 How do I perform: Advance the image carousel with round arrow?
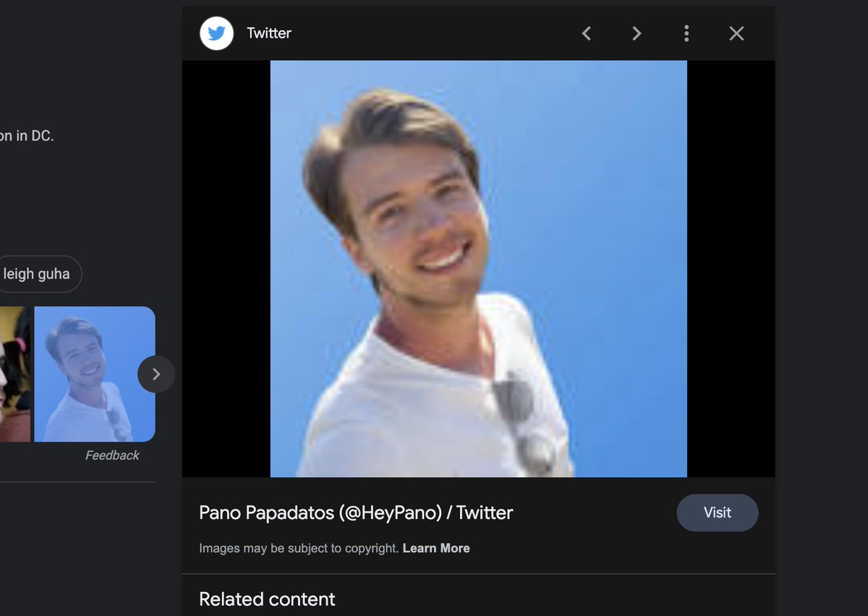coord(156,374)
